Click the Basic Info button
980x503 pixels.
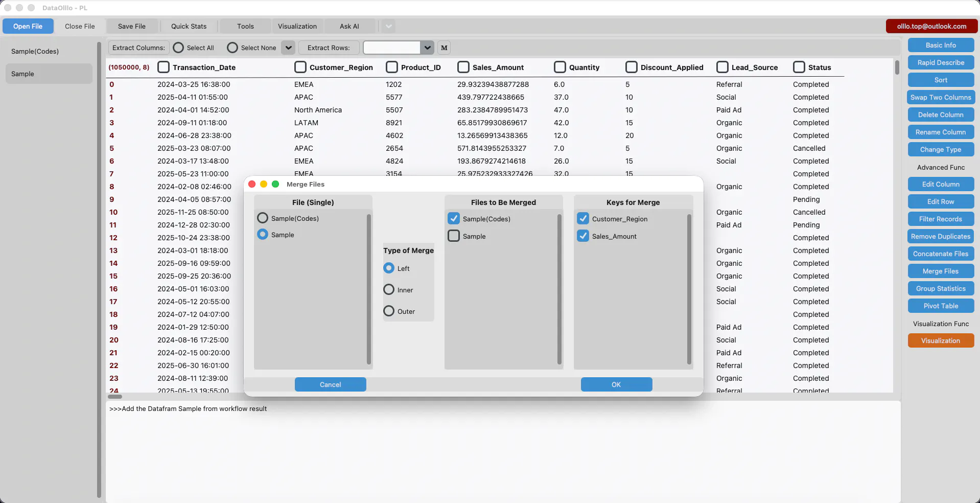coord(941,45)
